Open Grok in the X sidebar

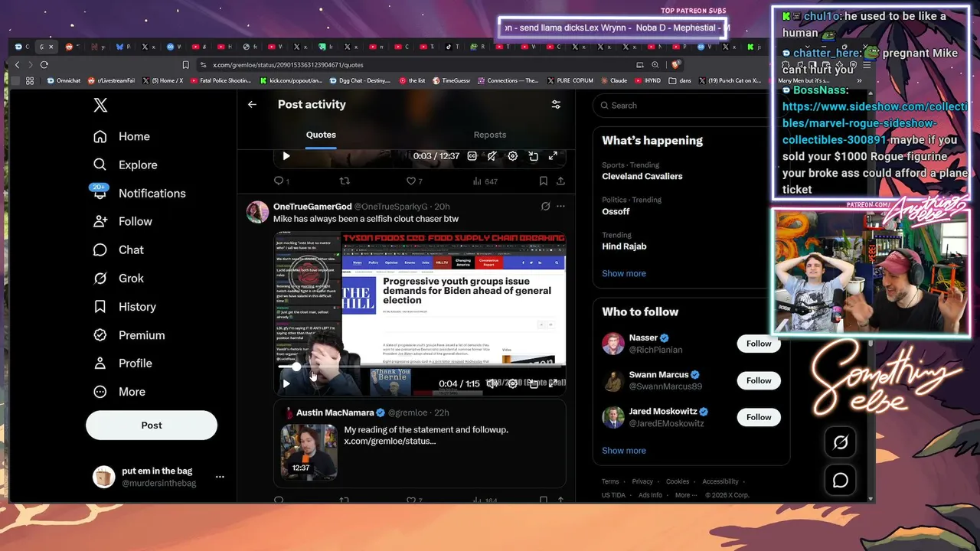119,278
